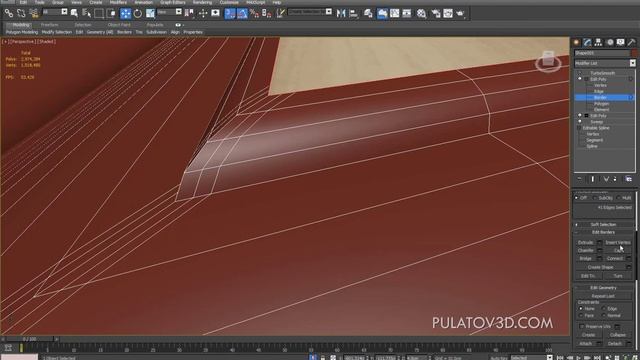Click the ViewCube in viewport
Viewport: 640px width, 360px height.
tap(548, 61)
